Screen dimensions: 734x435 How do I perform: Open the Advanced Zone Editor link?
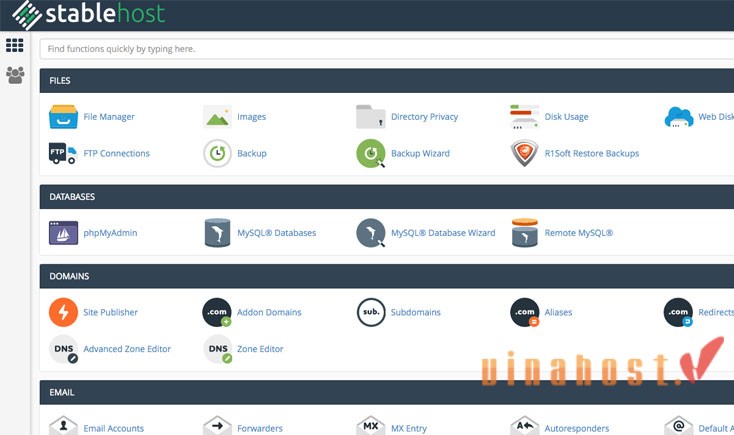pyautogui.click(x=127, y=349)
